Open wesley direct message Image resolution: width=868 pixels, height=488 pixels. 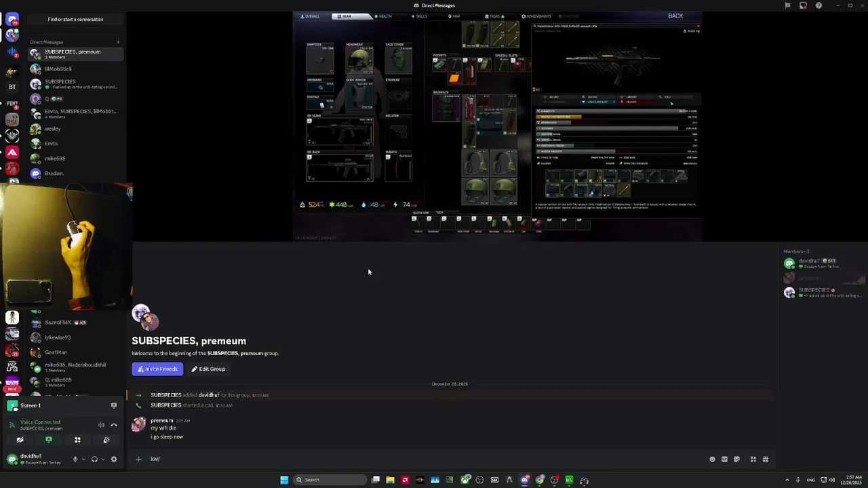pos(76,129)
